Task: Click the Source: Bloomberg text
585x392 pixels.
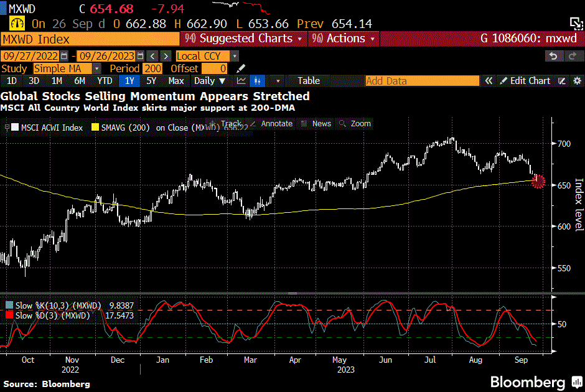Action: point(47,384)
